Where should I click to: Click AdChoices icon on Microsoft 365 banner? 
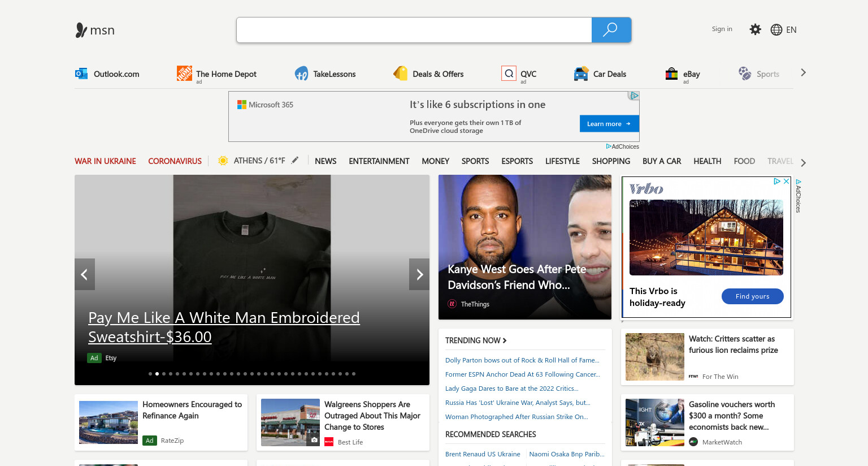tap(635, 96)
